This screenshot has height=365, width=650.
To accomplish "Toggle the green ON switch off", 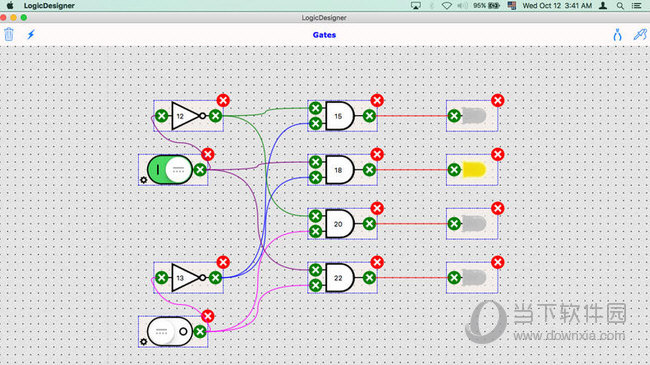I will pyautogui.click(x=170, y=170).
